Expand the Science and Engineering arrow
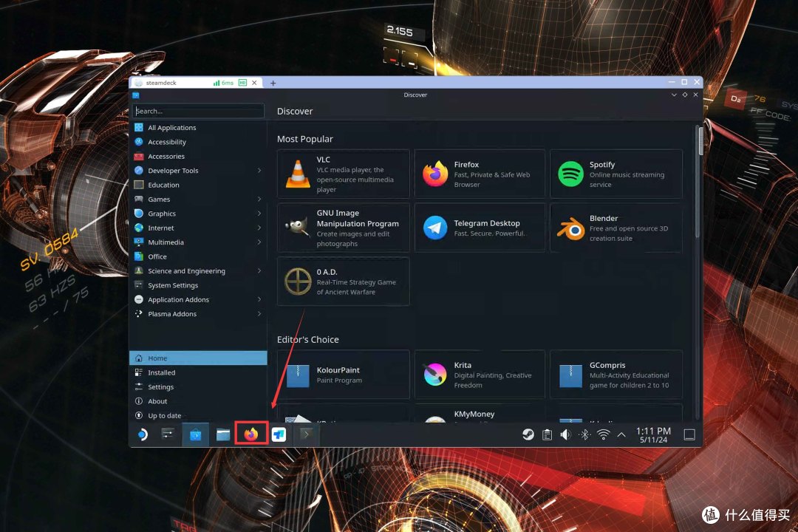 click(x=259, y=271)
